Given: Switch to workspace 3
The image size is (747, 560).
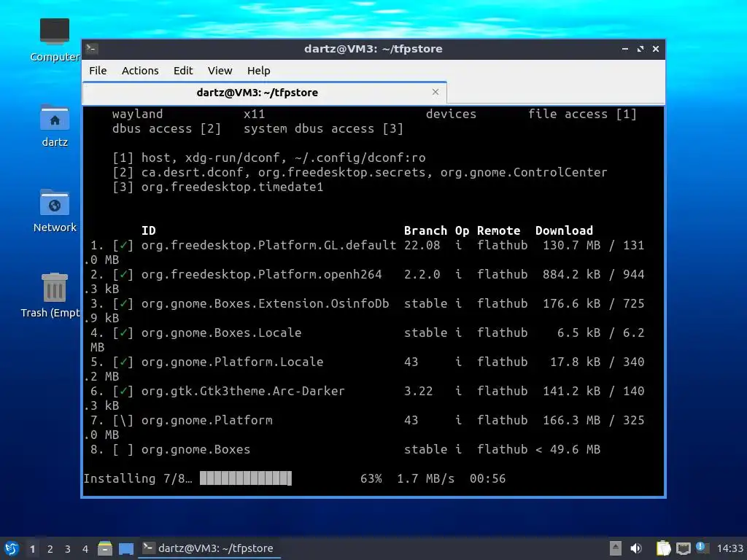Looking at the screenshot, I should point(68,549).
